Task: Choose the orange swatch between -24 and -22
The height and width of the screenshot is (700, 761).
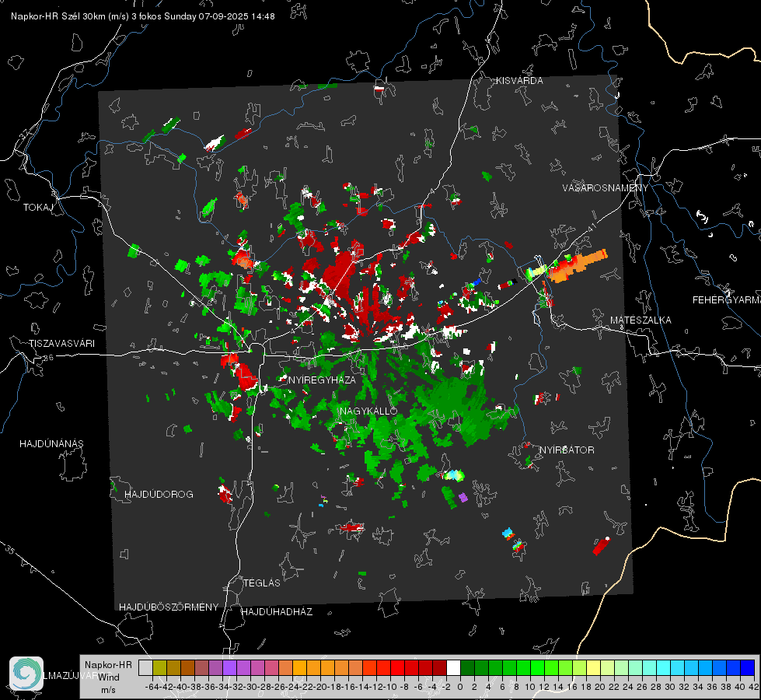Action: tap(299, 667)
